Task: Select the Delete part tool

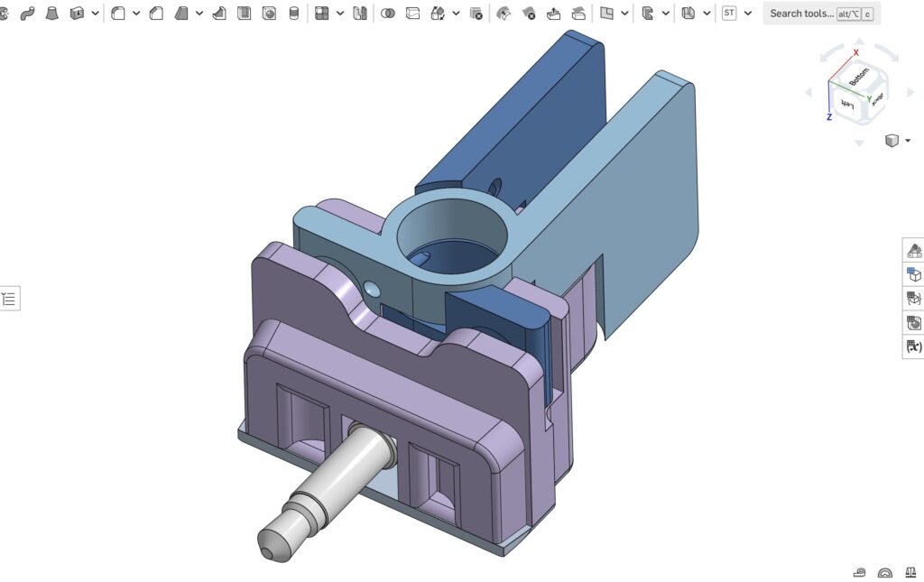Action: (476, 14)
